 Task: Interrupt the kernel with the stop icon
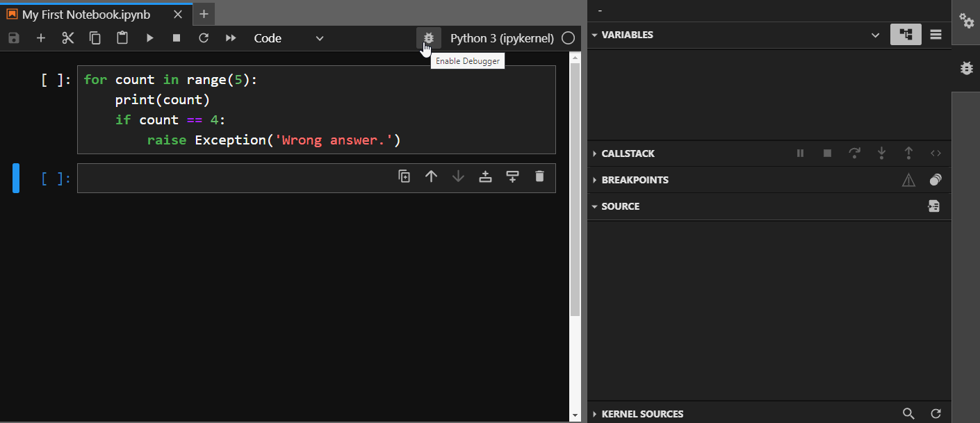point(177,38)
